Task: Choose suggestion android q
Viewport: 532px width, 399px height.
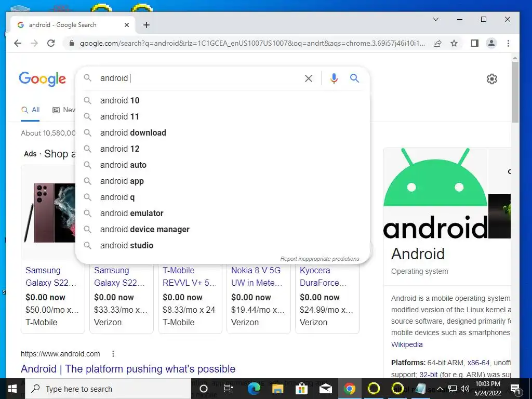Action: coord(222,197)
